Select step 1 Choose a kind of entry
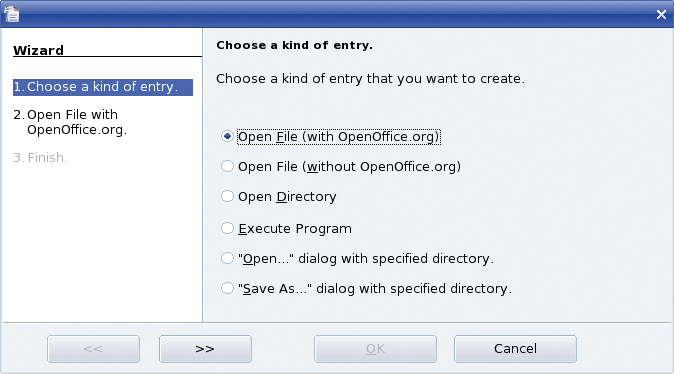This screenshot has width=674, height=374. tap(103, 87)
